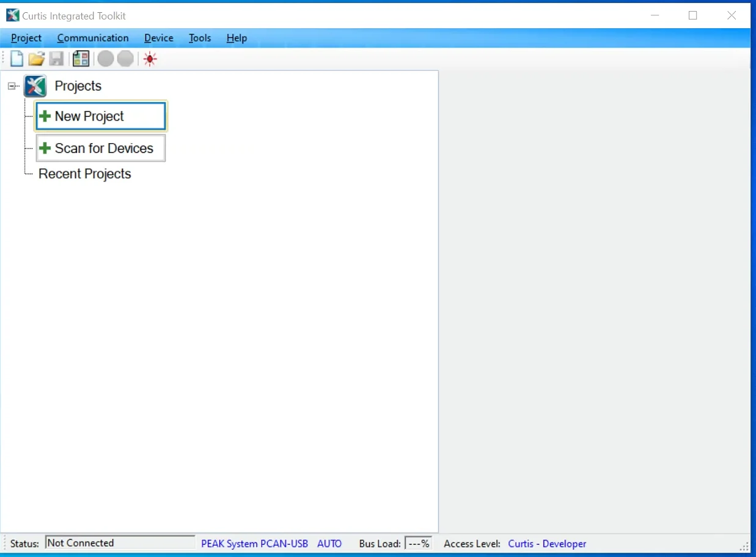756x557 pixels.
Task: Select the Projects root label
Action: click(78, 86)
